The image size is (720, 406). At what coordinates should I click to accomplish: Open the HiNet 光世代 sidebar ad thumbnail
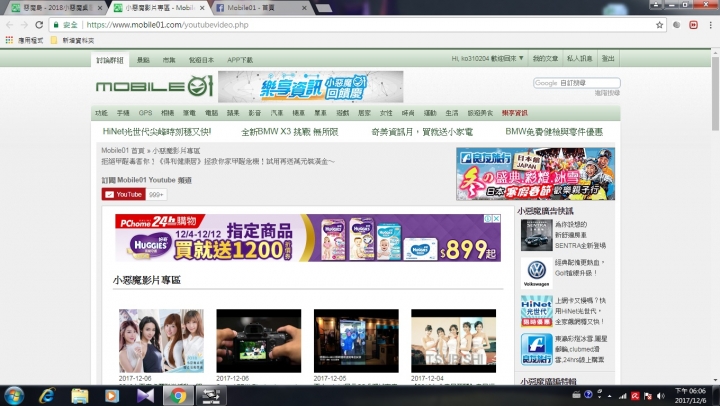(536, 311)
